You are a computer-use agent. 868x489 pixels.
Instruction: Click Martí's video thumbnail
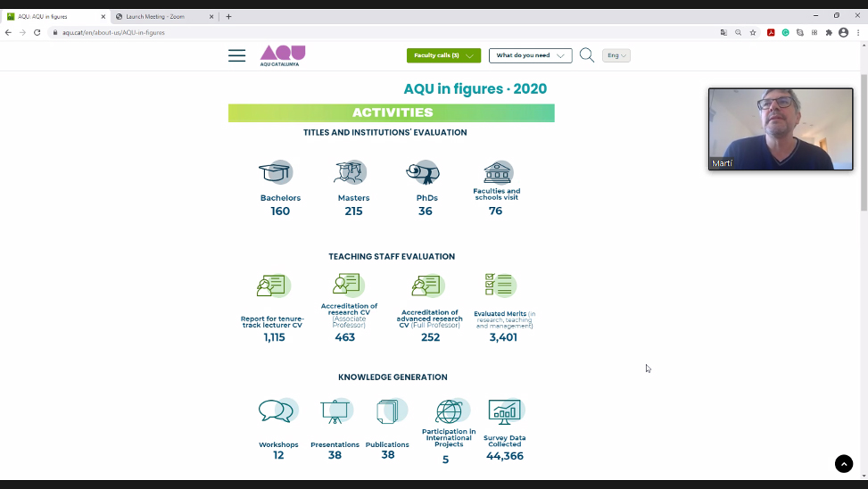[x=781, y=129]
